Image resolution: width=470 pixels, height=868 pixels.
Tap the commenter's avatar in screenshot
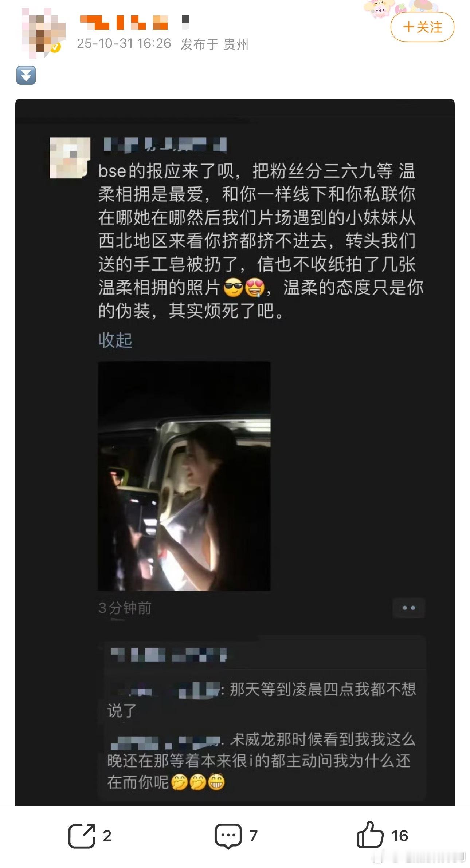pos(70,158)
